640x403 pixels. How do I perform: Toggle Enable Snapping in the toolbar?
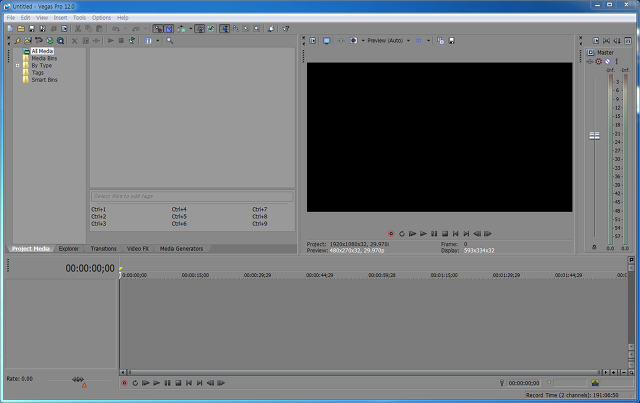pos(158,29)
